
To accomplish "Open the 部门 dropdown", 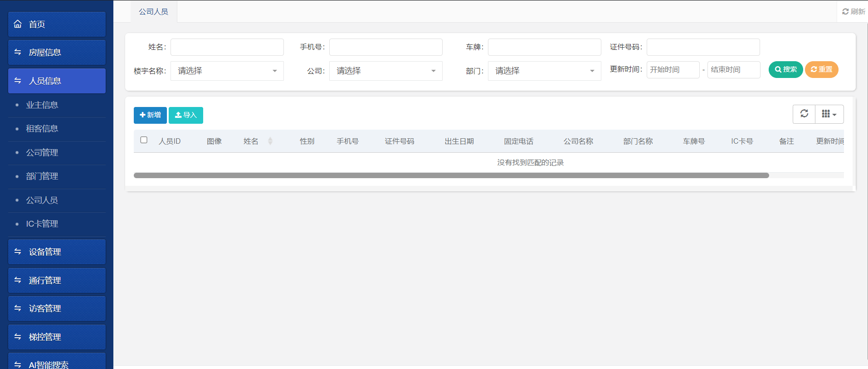I will coord(545,71).
